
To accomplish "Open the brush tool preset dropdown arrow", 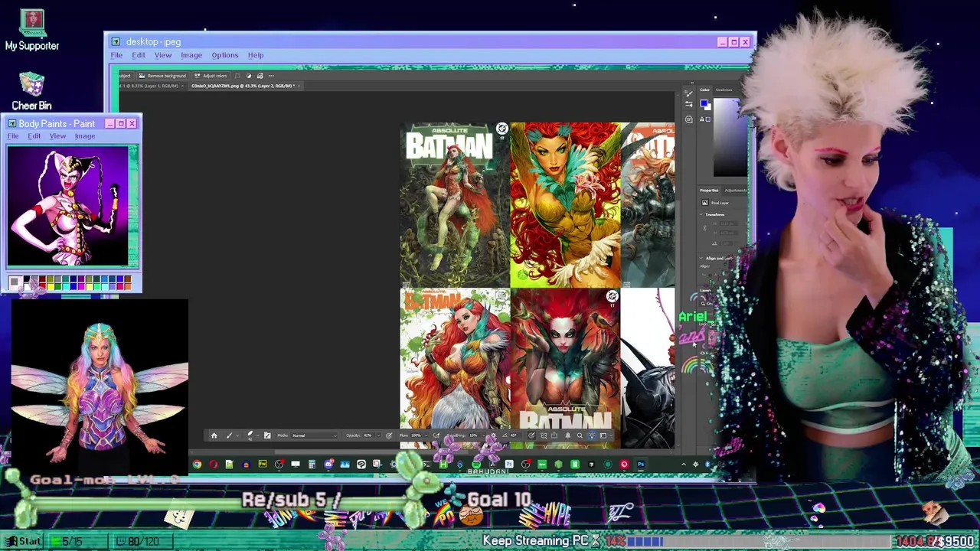I will pyautogui.click(x=237, y=435).
